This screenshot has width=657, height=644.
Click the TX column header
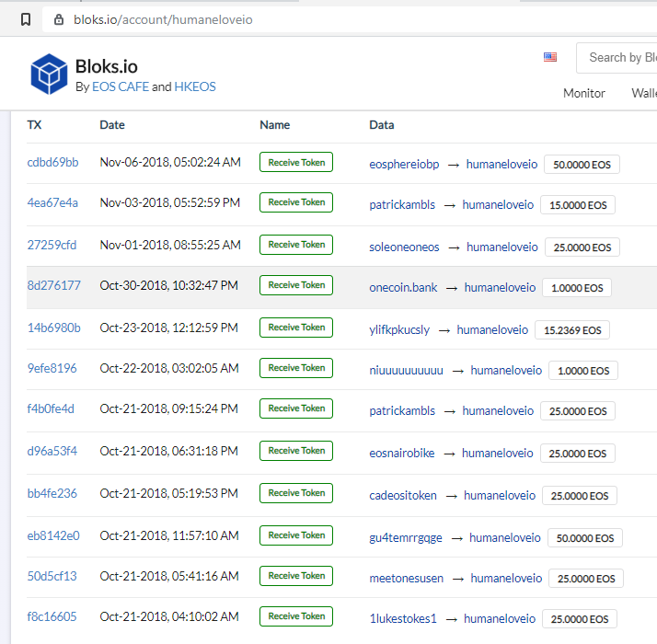34,125
